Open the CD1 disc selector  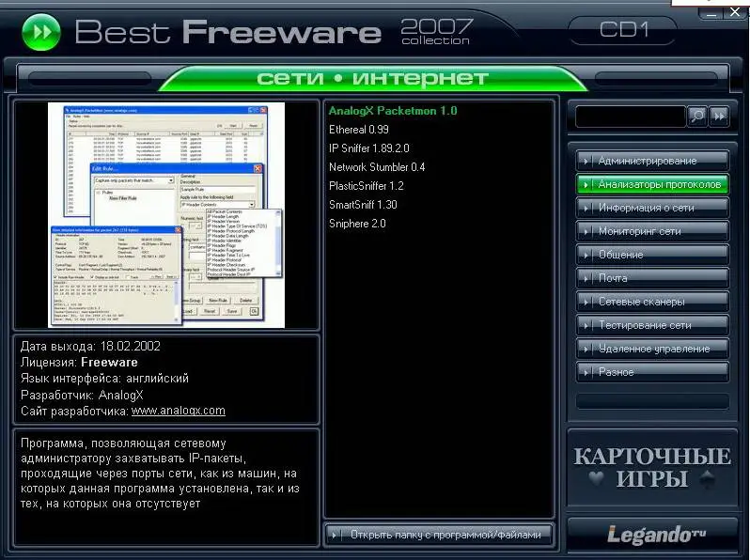623,30
